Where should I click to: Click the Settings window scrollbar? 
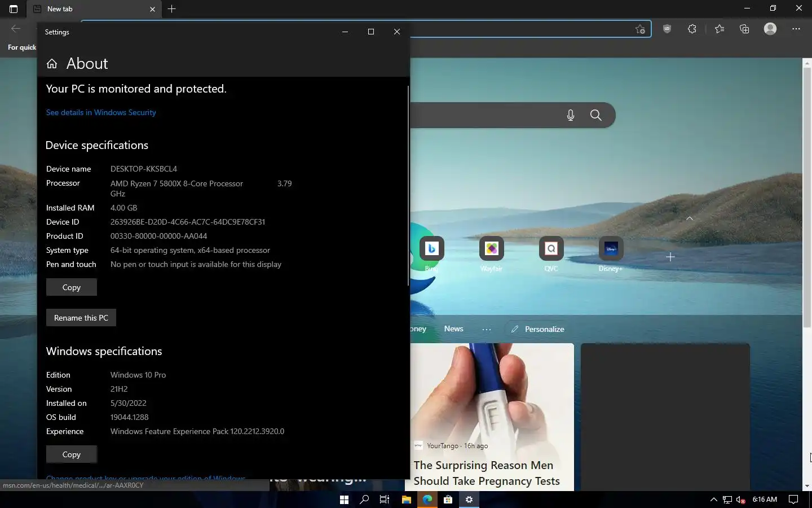408,186
